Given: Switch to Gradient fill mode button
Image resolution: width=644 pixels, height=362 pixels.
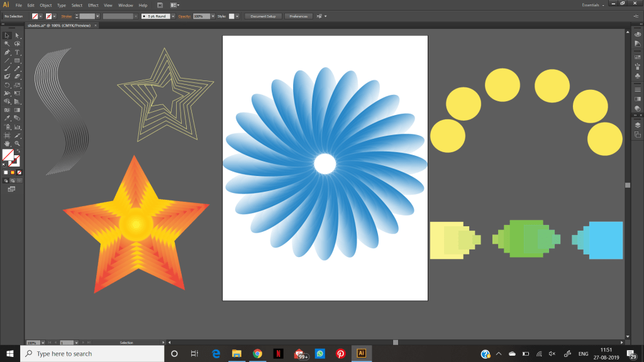Looking at the screenshot, I should click(x=13, y=172).
